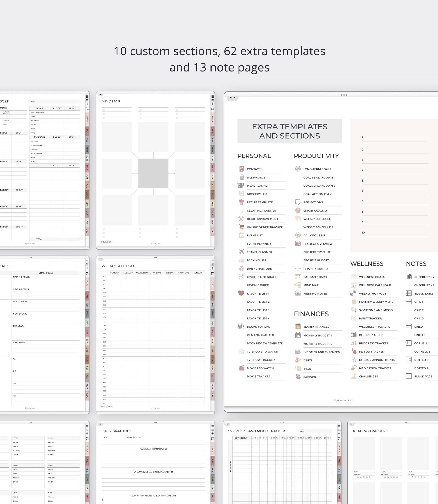Click the Travel Planner airplane icon

pyautogui.click(x=241, y=252)
